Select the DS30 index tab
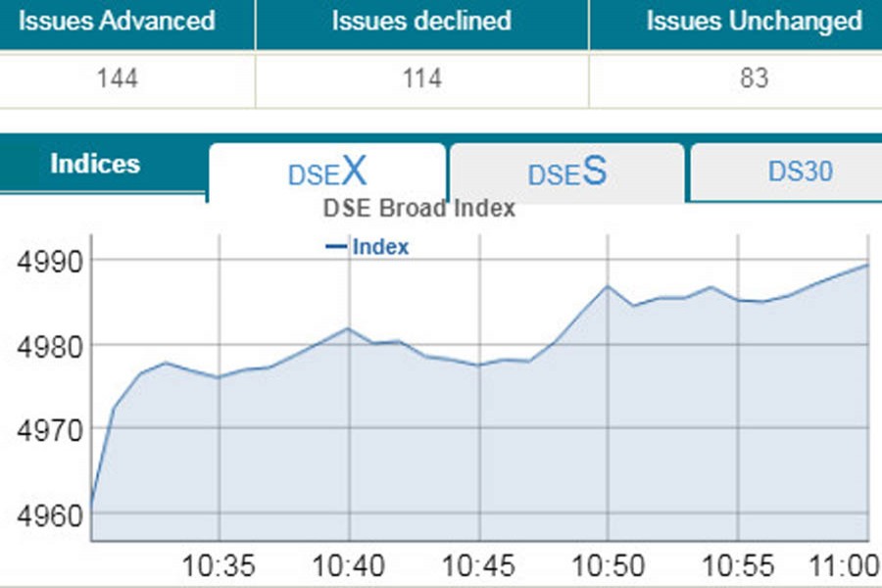The height and width of the screenshot is (588, 882). pos(800,171)
